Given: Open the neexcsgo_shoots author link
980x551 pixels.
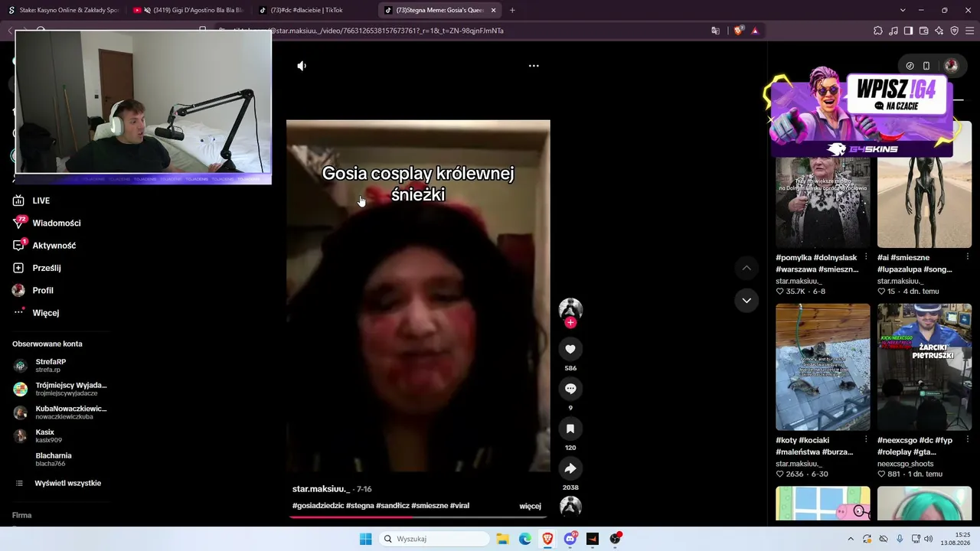Looking at the screenshot, I should (905, 464).
